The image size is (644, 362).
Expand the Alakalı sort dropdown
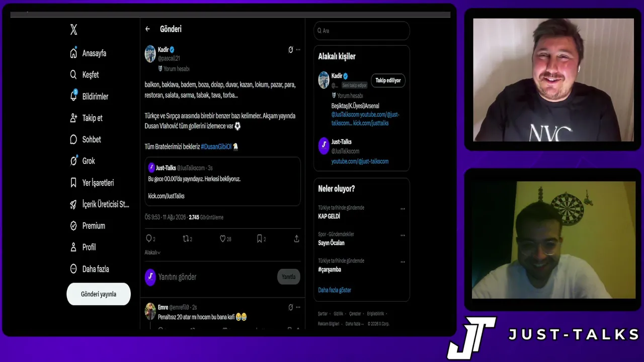[152, 252]
